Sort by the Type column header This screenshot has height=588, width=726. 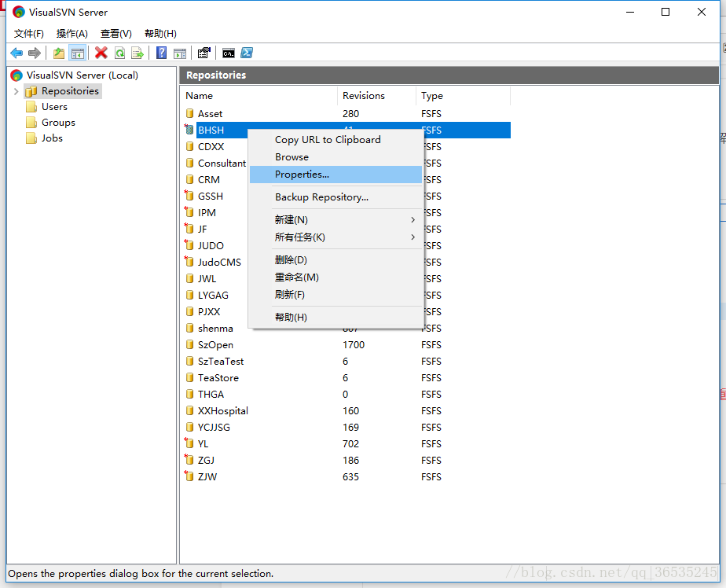(463, 95)
